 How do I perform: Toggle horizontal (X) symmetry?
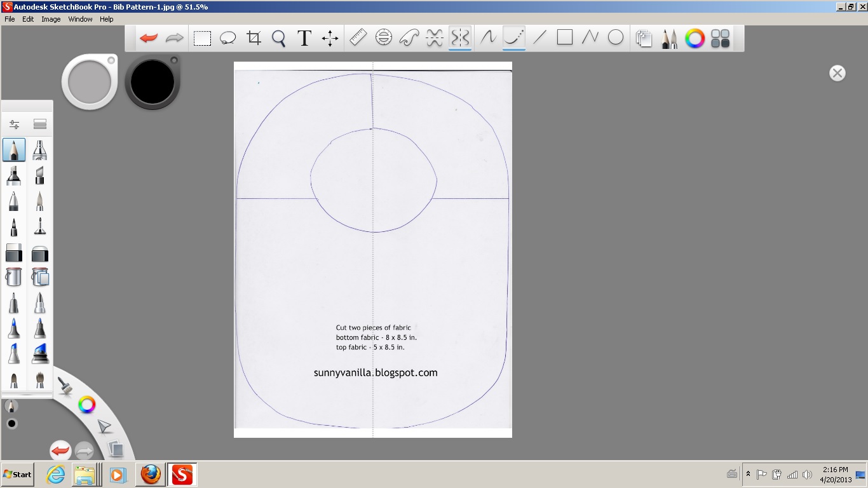pyautogui.click(x=434, y=38)
